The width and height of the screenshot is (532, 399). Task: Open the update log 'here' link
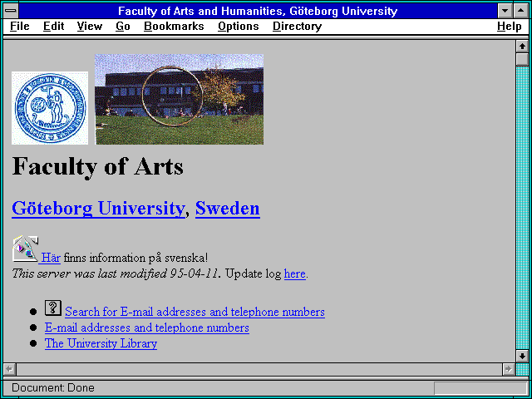click(295, 273)
